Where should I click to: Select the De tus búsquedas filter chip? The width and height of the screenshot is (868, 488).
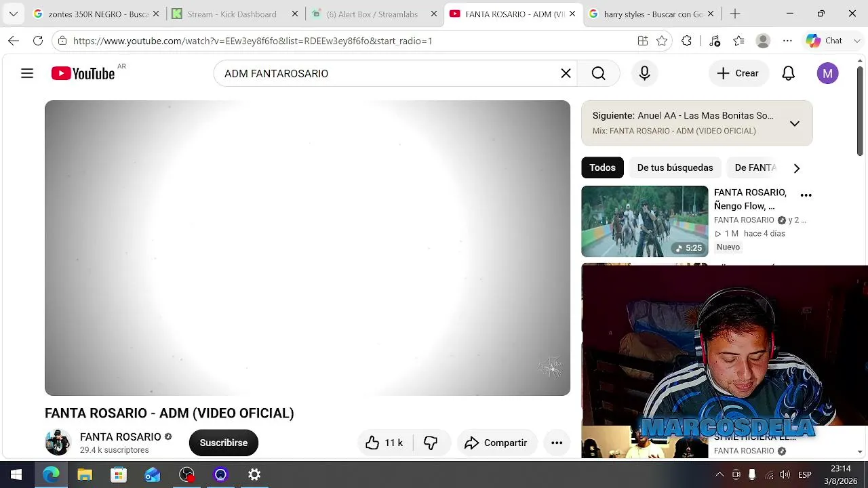point(675,167)
